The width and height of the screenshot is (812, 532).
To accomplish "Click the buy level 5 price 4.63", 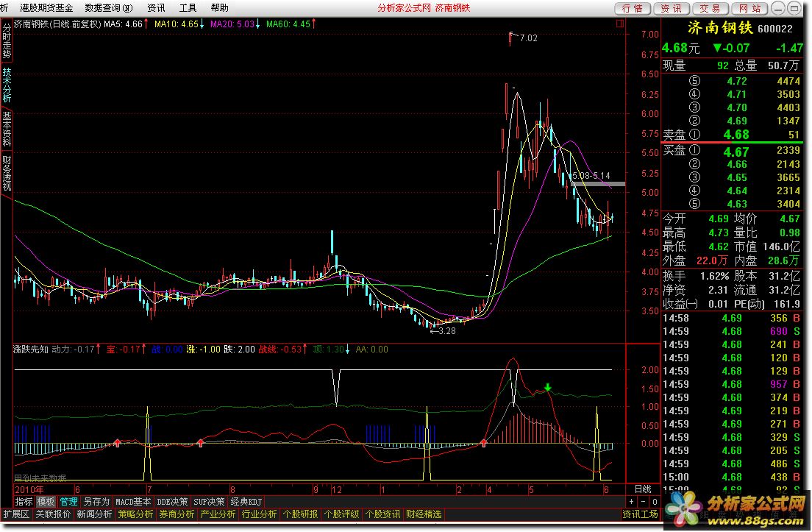I will [736, 204].
